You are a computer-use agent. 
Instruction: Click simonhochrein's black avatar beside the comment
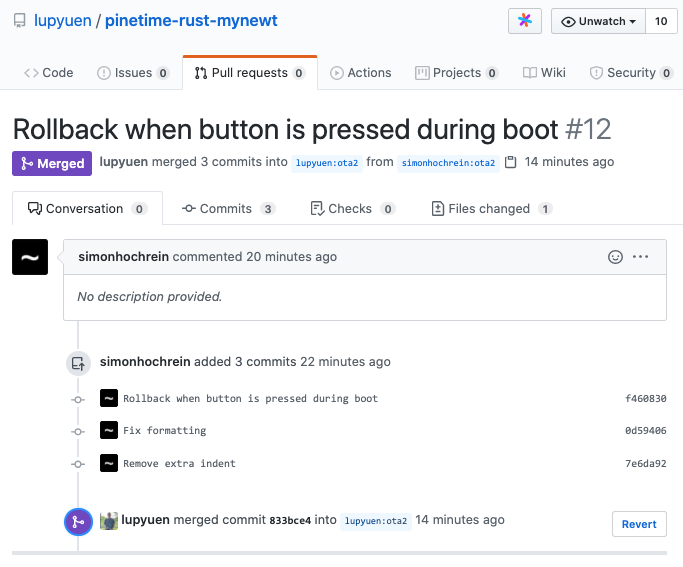pyautogui.click(x=30, y=257)
